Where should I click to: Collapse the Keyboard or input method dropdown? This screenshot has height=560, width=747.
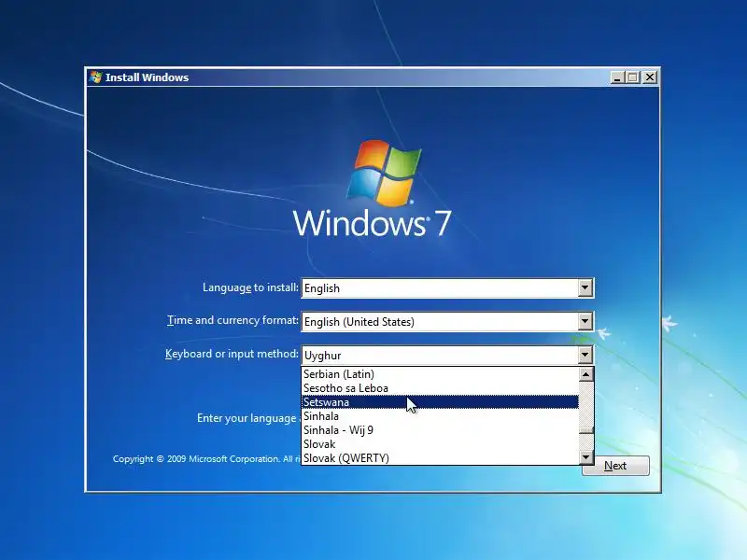585,355
